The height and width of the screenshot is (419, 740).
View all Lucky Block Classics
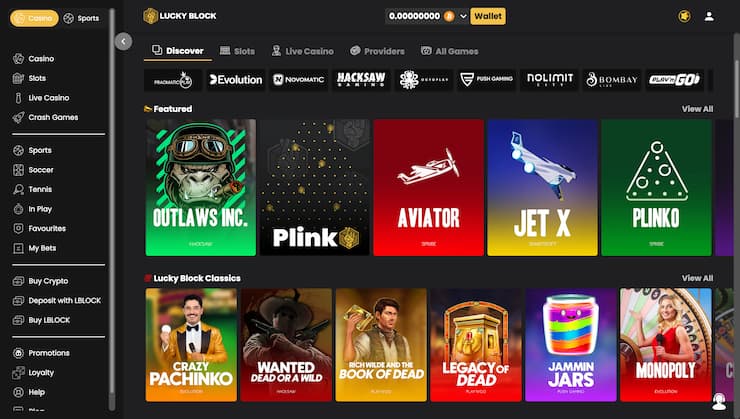(x=697, y=278)
